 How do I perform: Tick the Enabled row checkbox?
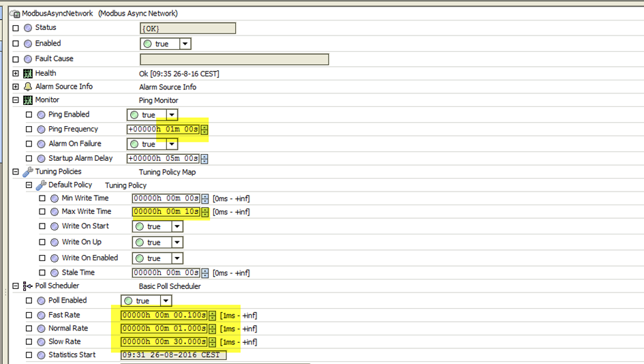(16, 44)
